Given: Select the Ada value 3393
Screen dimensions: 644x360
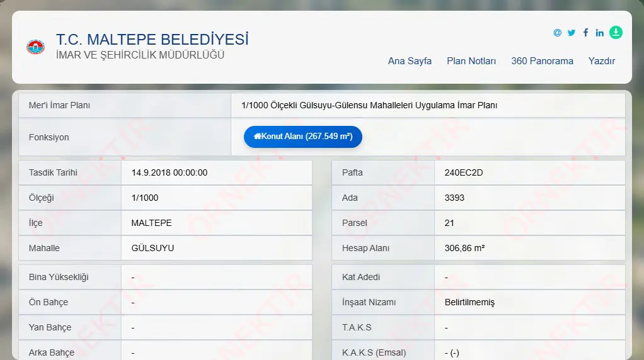Looking at the screenshot, I should (x=454, y=198).
